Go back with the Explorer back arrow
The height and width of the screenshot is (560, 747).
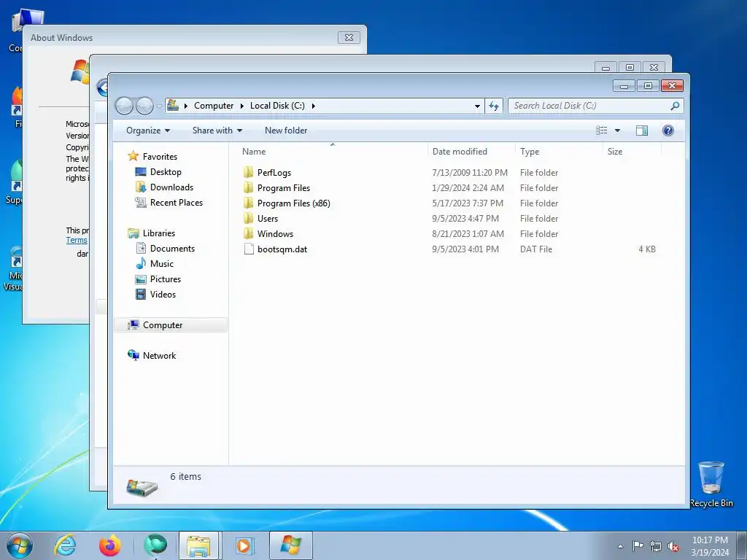pos(124,106)
